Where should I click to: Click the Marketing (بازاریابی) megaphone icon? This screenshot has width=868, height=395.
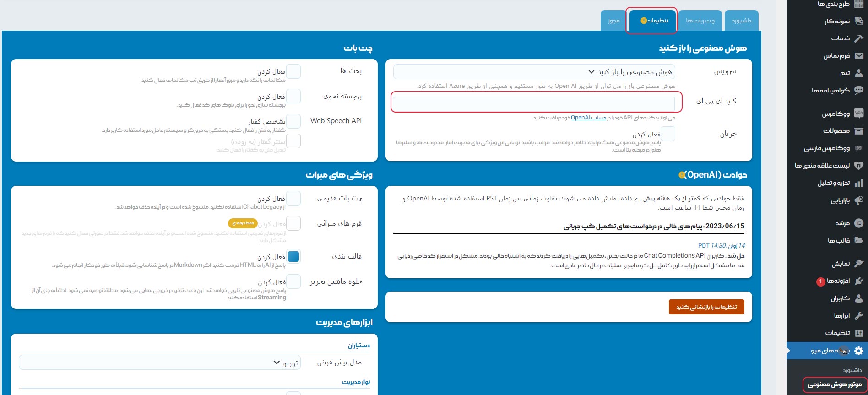pos(859,200)
